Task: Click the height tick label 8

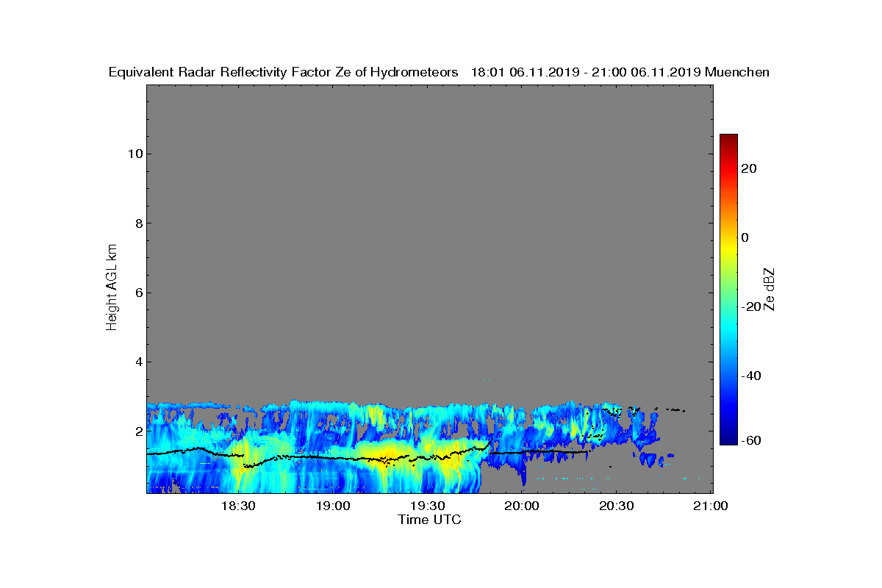Action: tap(138, 223)
